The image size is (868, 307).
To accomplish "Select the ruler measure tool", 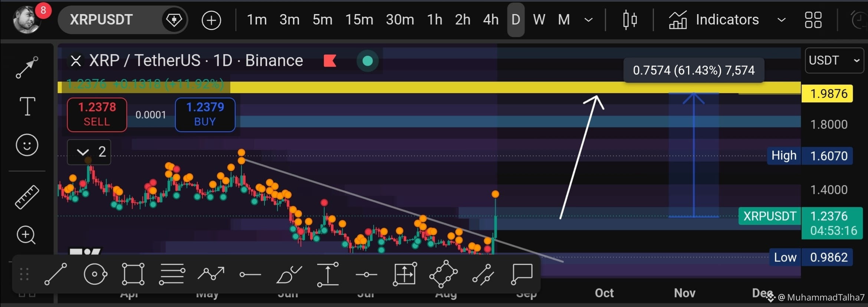I will point(27,197).
